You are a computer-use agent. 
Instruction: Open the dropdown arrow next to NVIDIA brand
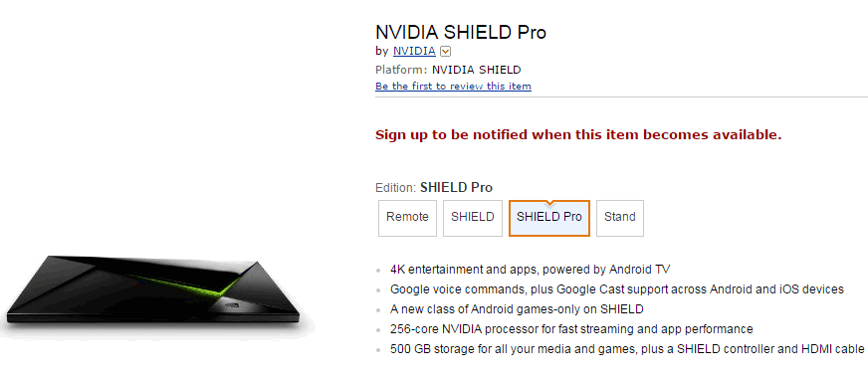446,52
